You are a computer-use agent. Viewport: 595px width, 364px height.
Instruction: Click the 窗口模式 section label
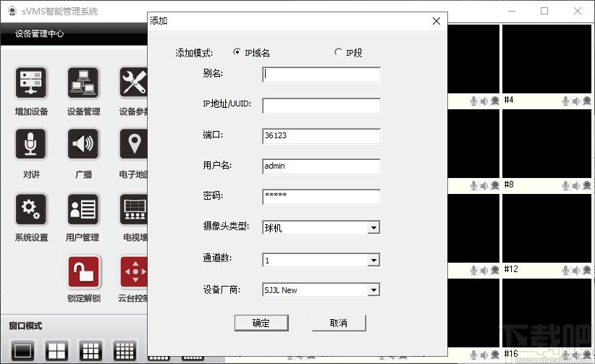pyautogui.click(x=25, y=326)
